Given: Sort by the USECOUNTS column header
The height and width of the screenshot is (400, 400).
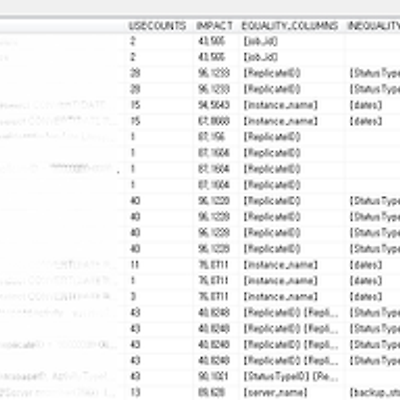Looking at the screenshot, I should point(157,26).
